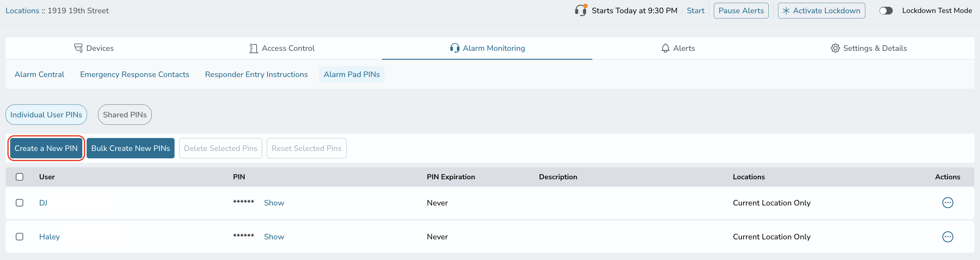
Task: Toggle Lockdown Test Mode switch
Action: coord(886,11)
